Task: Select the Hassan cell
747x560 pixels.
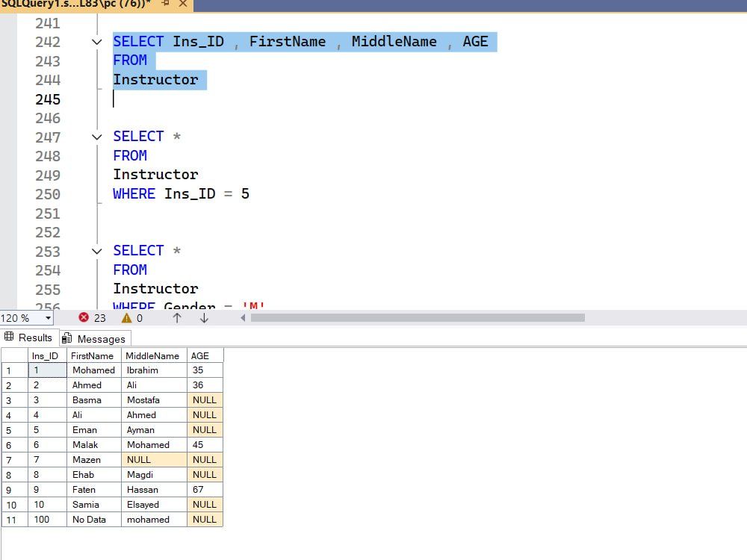Action: point(154,490)
